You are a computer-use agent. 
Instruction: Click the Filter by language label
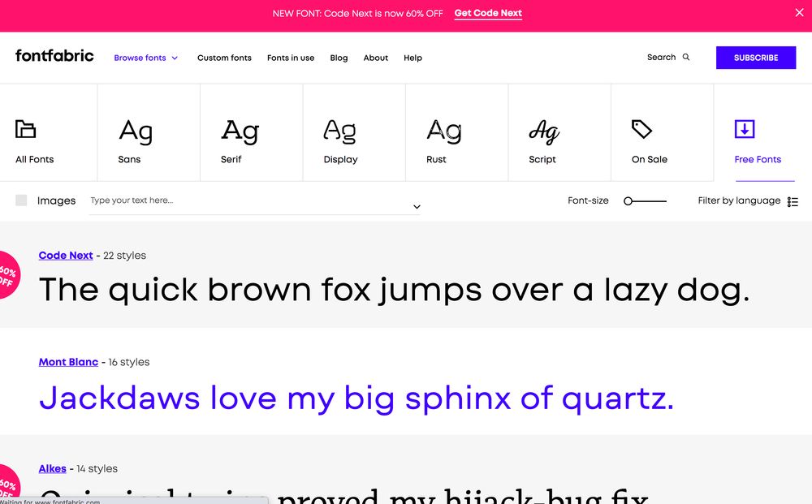739,200
